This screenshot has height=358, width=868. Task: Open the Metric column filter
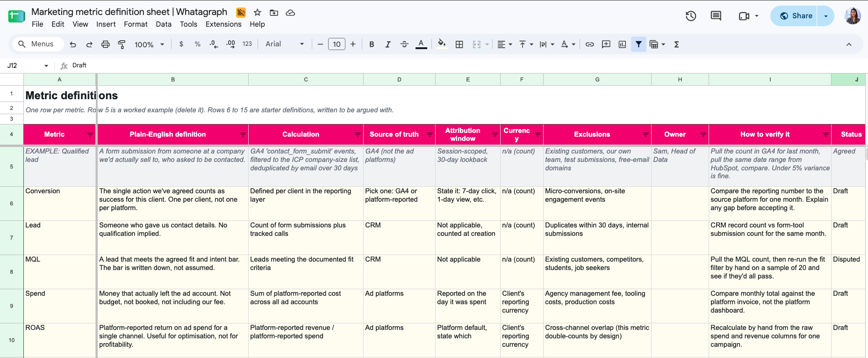click(90, 134)
